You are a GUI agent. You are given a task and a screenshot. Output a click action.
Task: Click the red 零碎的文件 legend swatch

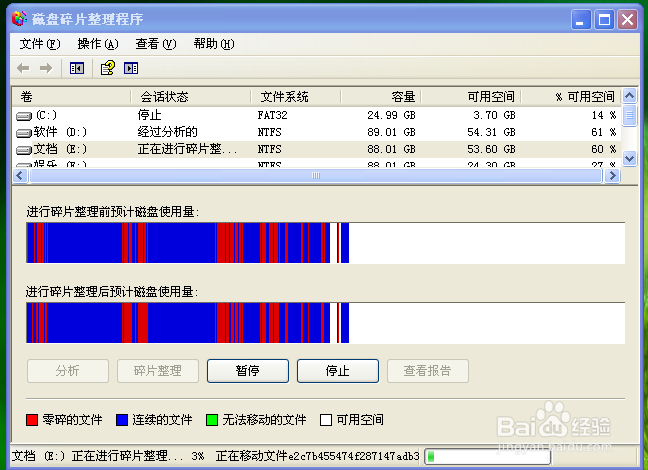click(x=32, y=420)
